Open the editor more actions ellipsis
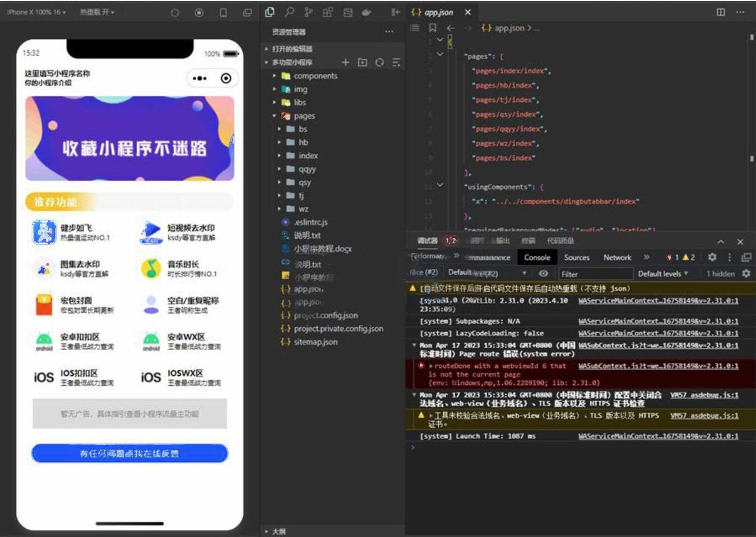This screenshot has height=537, width=756. tap(740, 12)
